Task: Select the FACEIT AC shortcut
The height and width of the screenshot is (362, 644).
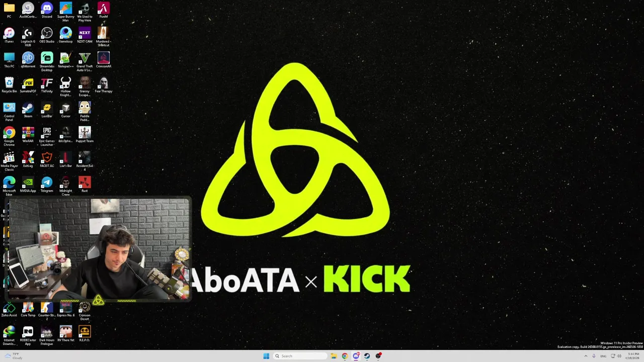Action: pos(47,160)
